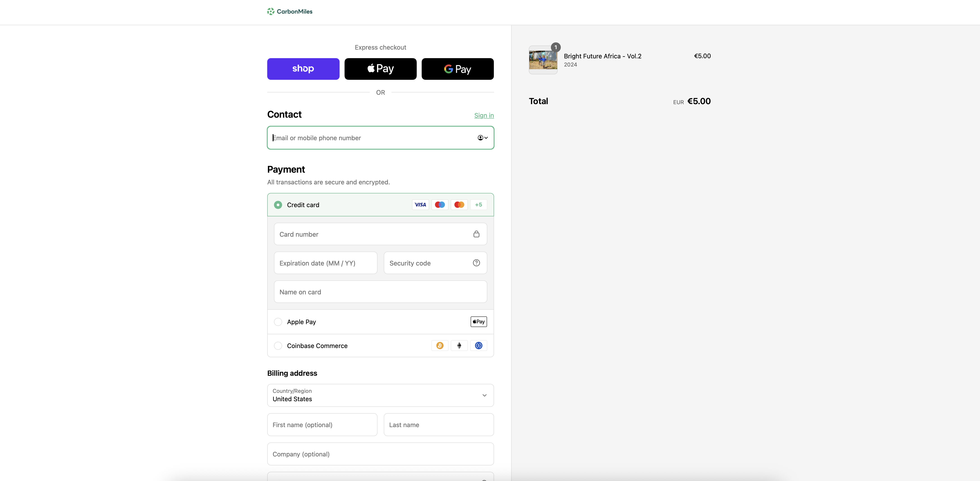
Task: Click the CarbonMiles logo
Action: click(x=290, y=11)
